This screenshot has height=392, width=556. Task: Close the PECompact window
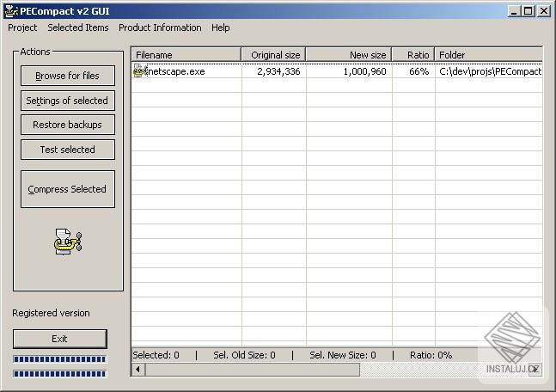pos(544,11)
